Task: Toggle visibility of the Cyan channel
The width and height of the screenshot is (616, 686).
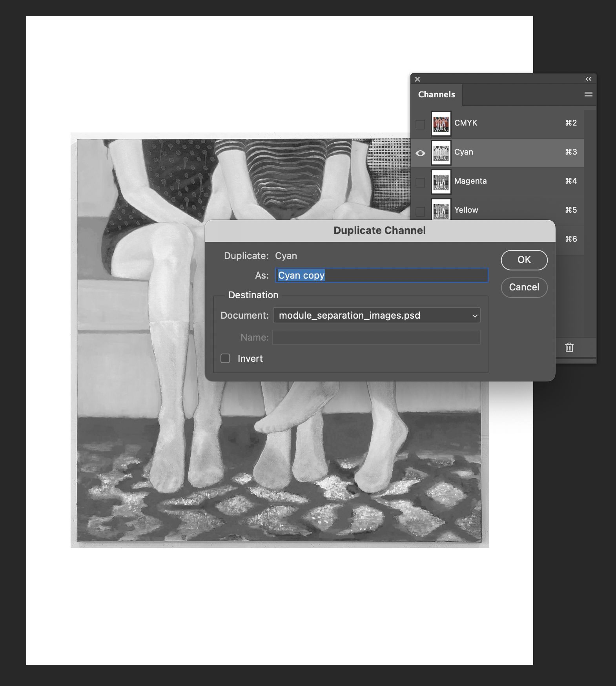Action: [x=420, y=153]
